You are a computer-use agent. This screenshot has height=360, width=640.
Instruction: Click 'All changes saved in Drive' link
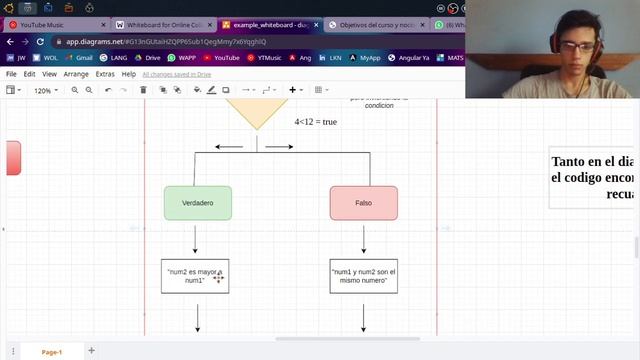pyautogui.click(x=176, y=74)
